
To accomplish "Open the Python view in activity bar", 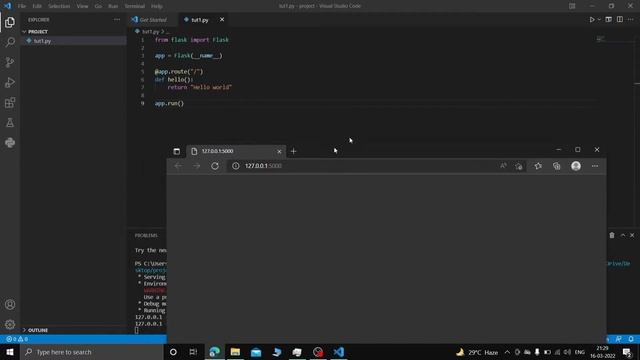I will click(10, 142).
